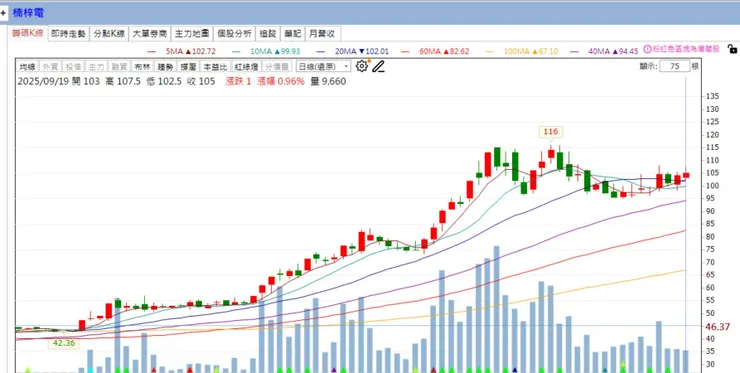Open chart settings gear icon

pos(362,66)
